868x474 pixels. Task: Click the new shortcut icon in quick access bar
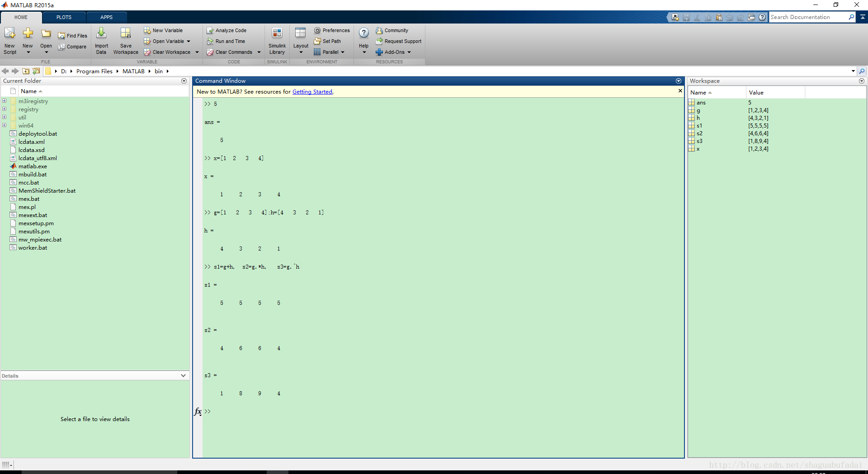tap(675, 17)
